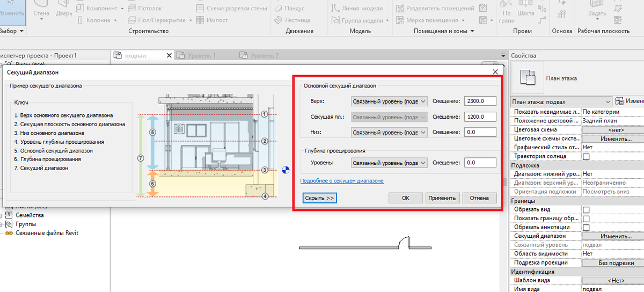The width and height of the screenshot is (644, 292).
Task: Toggle Показать границу обрезки checkbox
Action: (586, 218)
